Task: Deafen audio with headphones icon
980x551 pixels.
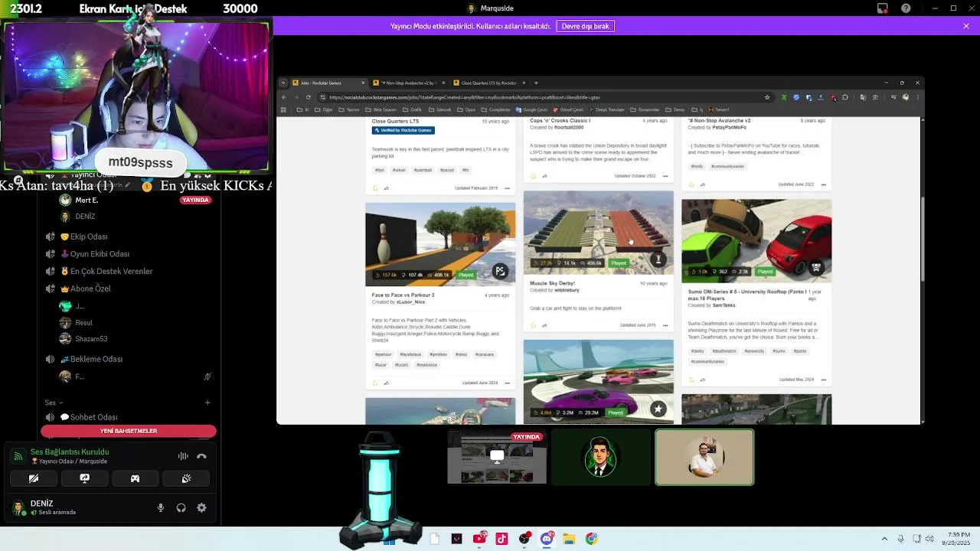Action: point(181,507)
